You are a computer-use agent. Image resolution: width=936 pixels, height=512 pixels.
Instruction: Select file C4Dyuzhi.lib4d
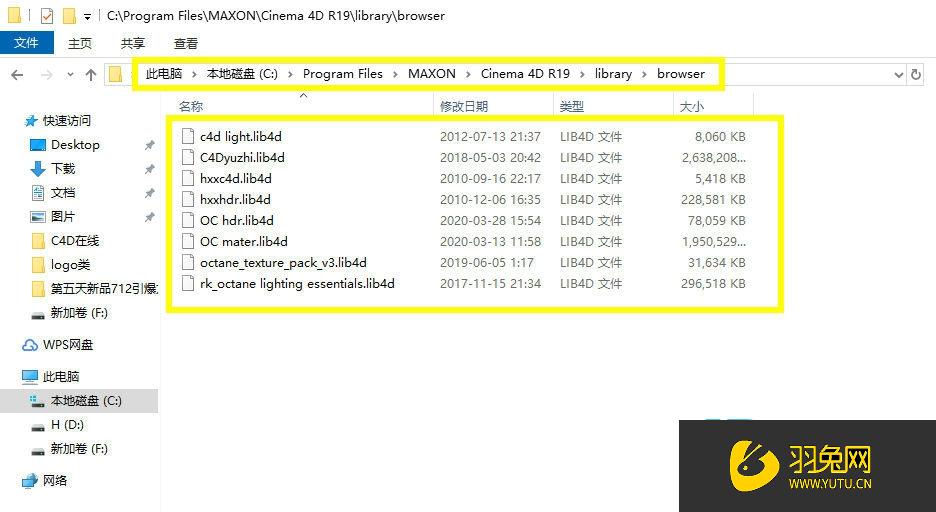click(242, 158)
